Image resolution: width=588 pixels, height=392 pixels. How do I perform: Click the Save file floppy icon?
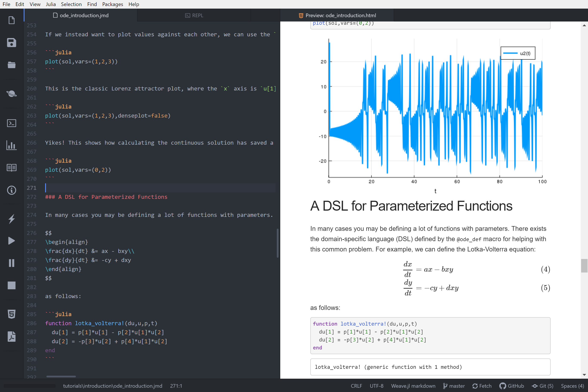click(x=12, y=43)
